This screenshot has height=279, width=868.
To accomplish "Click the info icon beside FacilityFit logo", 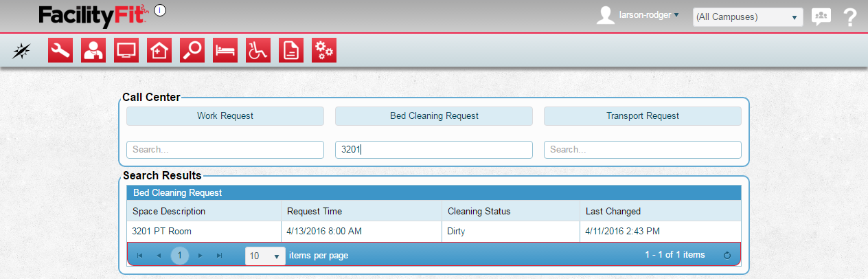I will point(160,10).
